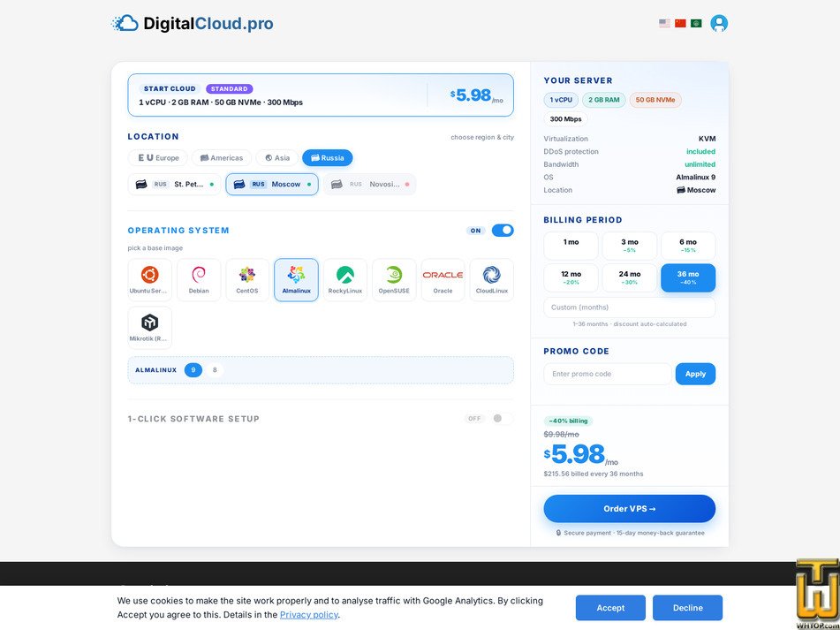Choose the 3 mo billing period

tap(630, 246)
